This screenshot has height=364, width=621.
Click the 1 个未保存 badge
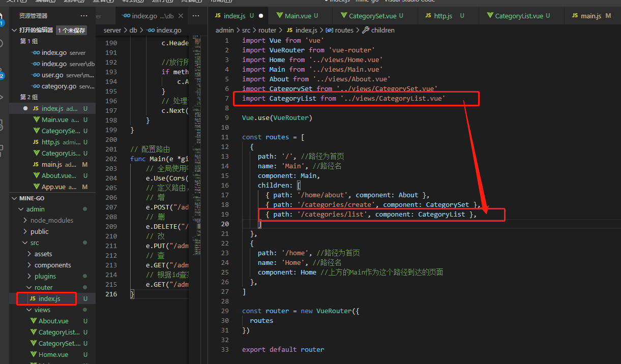coord(71,31)
